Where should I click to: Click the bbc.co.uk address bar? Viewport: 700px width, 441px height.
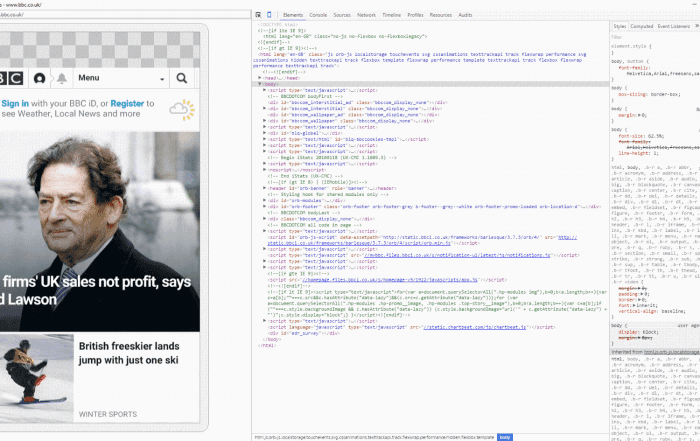click(x=125, y=15)
